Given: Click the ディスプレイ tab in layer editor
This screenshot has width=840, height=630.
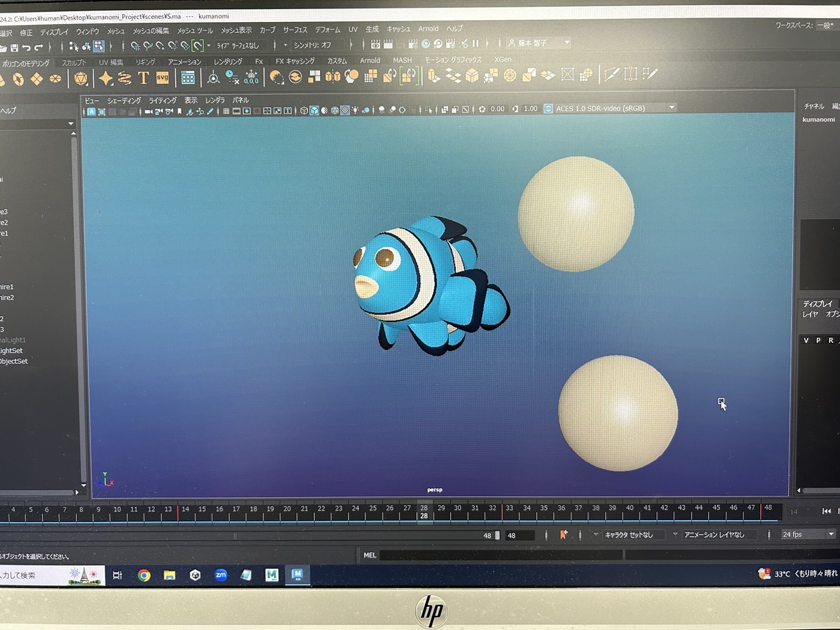Looking at the screenshot, I should 817,304.
